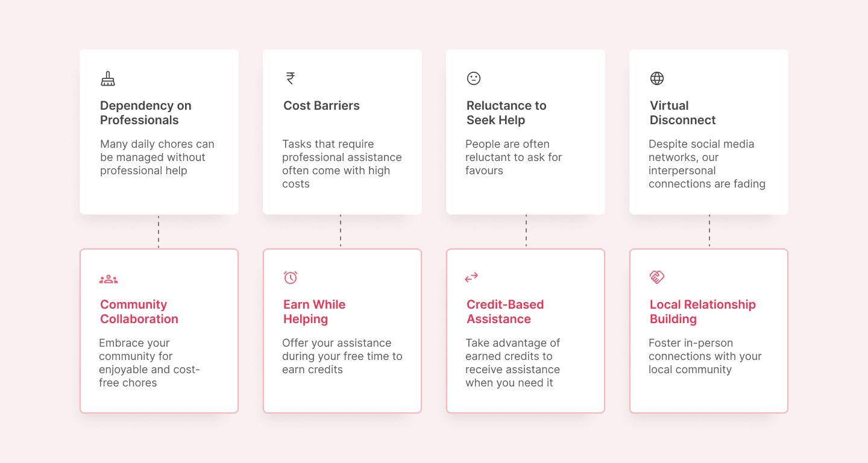Image resolution: width=868 pixels, height=463 pixels.
Task: Click the people group icon
Action: 108,279
